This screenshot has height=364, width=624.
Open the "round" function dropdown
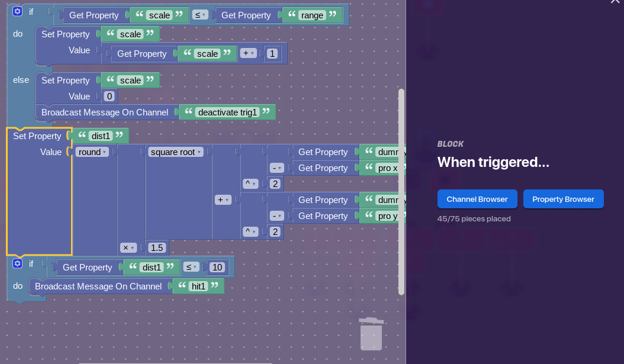pyautogui.click(x=92, y=152)
